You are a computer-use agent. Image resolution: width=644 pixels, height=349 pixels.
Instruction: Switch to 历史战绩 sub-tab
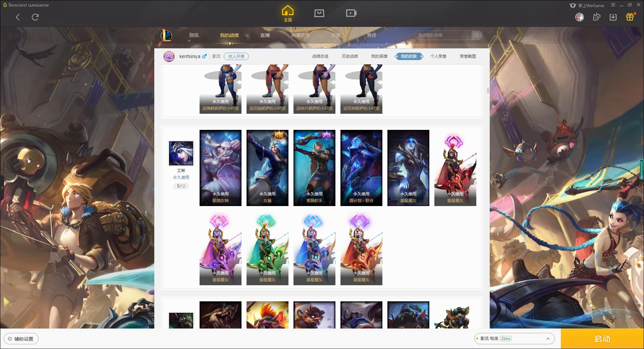[x=350, y=56]
